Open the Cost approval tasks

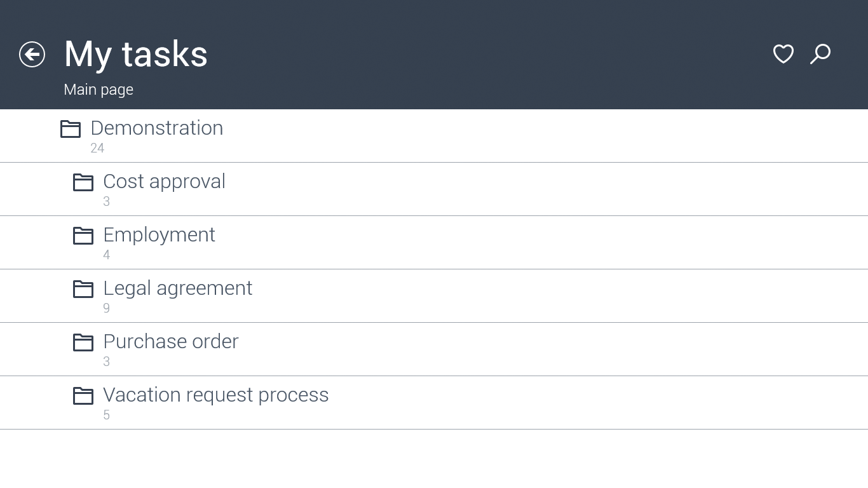[164, 181]
